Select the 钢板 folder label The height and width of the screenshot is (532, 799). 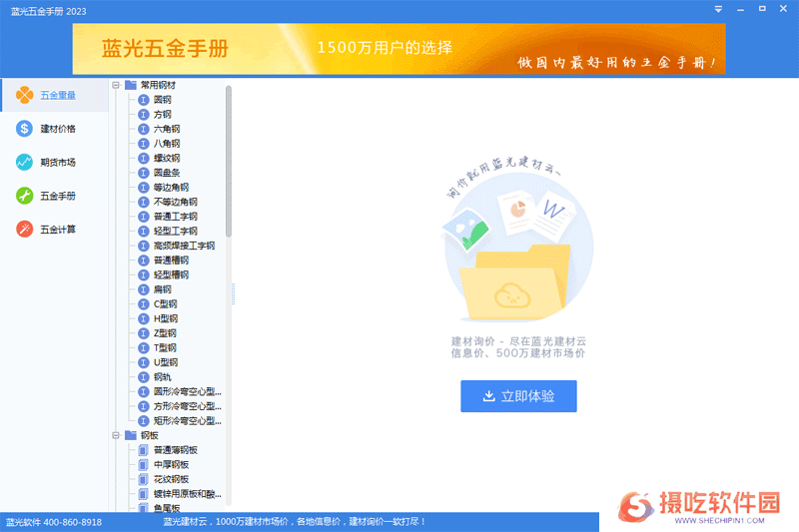click(x=149, y=435)
